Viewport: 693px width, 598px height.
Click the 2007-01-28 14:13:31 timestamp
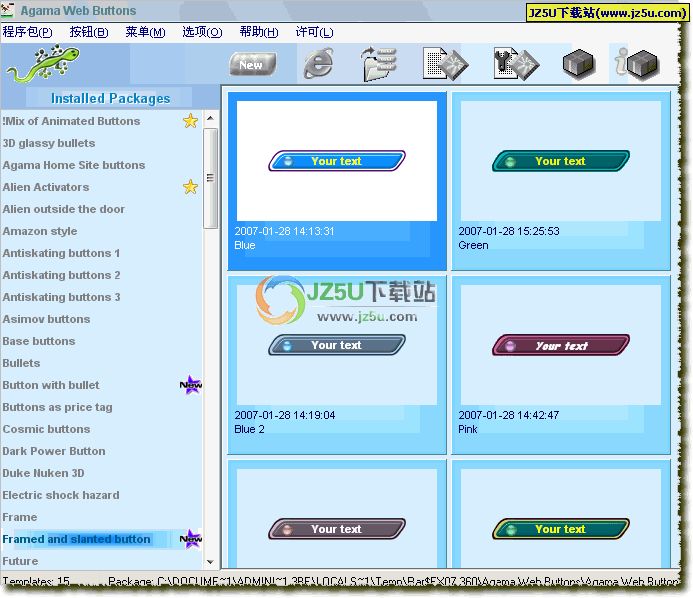284,231
